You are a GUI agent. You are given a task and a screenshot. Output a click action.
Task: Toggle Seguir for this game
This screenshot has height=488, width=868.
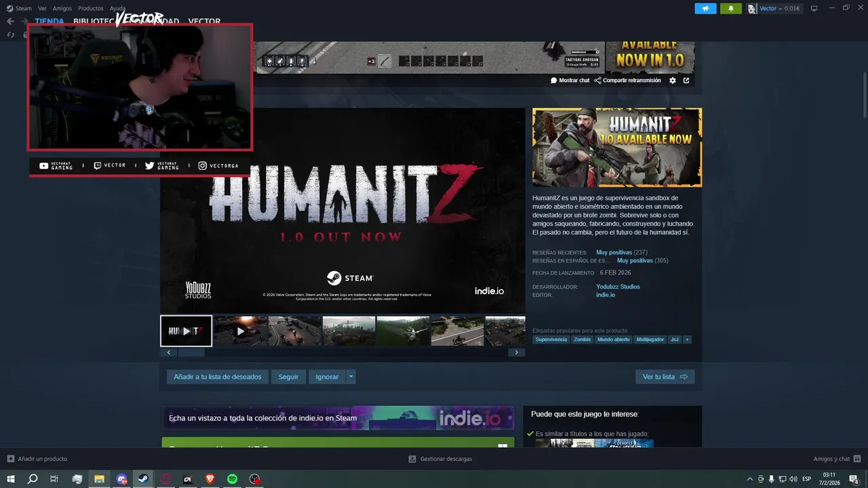[x=288, y=377]
